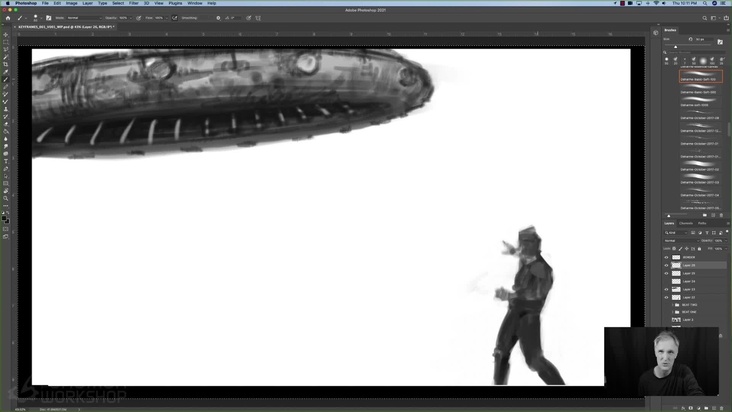Image resolution: width=732 pixels, height=412 pixels.
Task: Toggle pressure for size button
Action: tap(248, 18)
